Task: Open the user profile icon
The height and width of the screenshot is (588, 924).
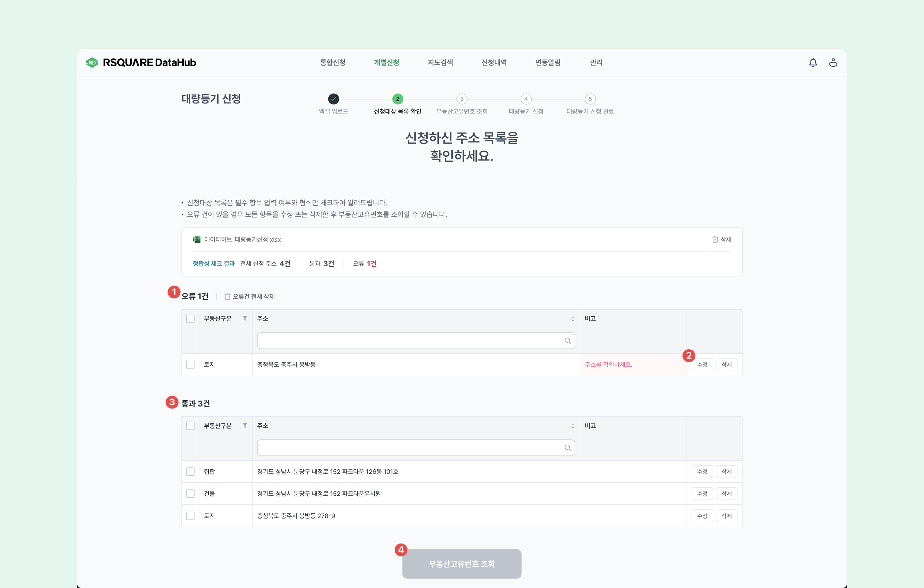Action: tap(833, 63)
